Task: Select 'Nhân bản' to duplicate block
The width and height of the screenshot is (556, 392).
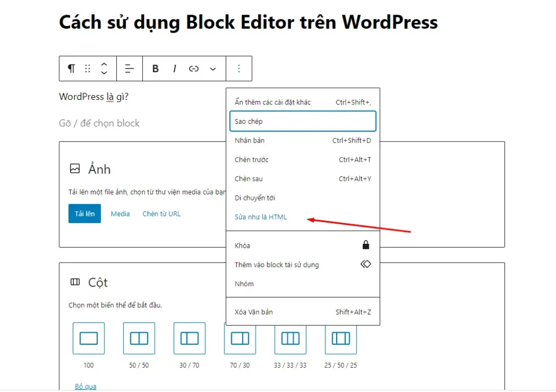Action: (303, 141)
